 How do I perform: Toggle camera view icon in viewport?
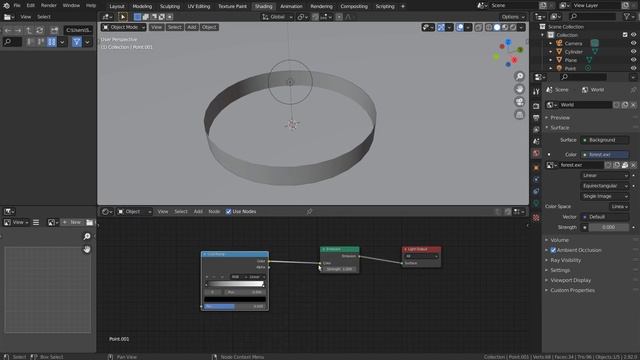(519, 102)
